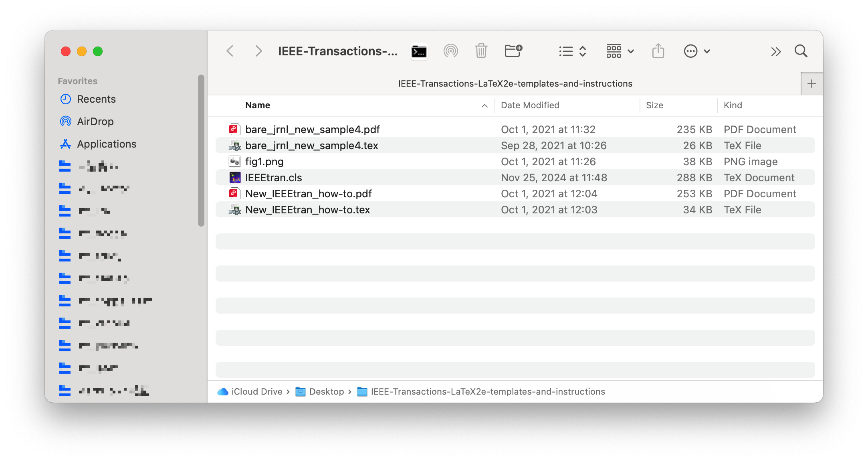This screenshot has height=462, width=868.
Task: Click the 235 KB size cell
Action: [x=694, y=130]
